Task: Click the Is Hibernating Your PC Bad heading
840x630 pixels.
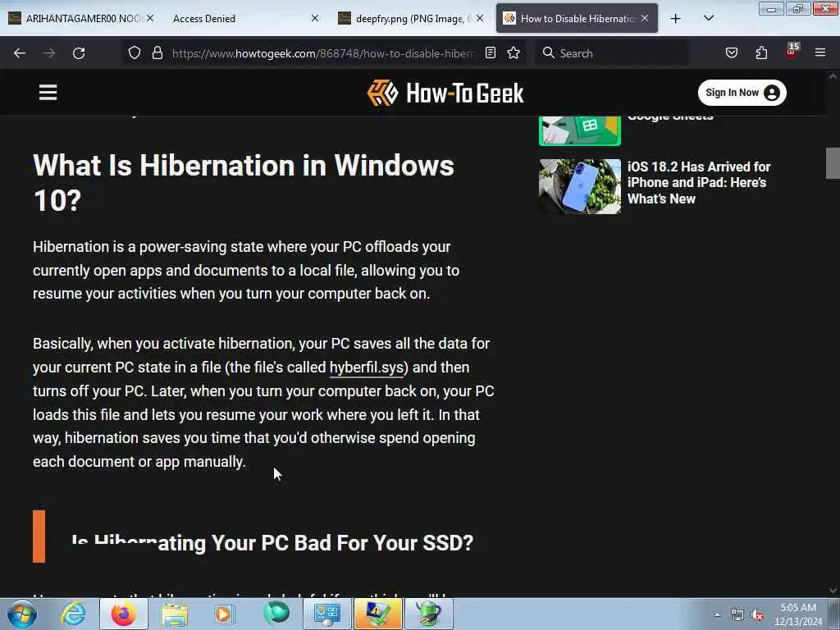Action: [x=272, y=543]
